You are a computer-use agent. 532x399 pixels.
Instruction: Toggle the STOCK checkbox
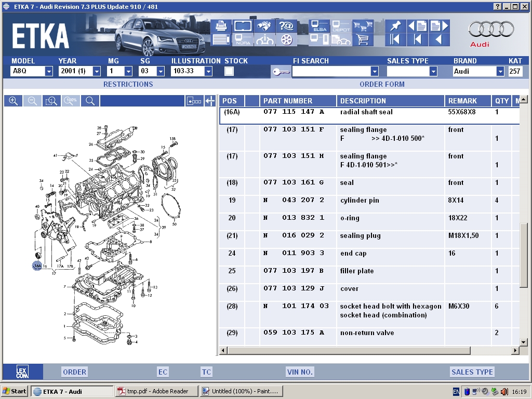tap(229, 71)
